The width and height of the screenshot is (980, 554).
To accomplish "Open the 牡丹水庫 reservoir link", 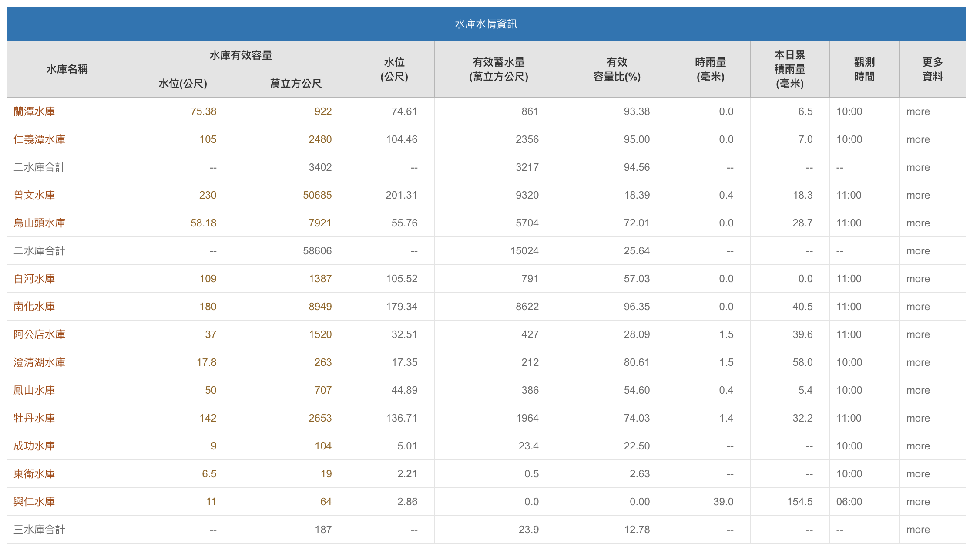I will coord(34,418).
